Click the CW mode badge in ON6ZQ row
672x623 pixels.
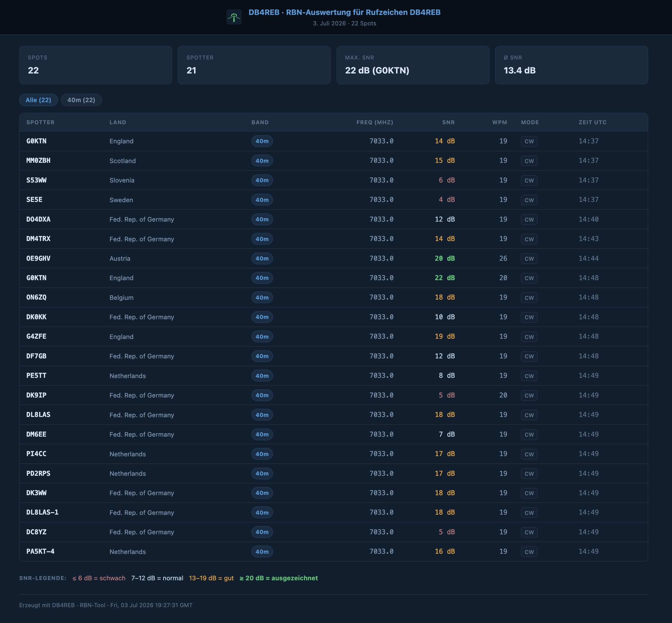tap(529, 298)
